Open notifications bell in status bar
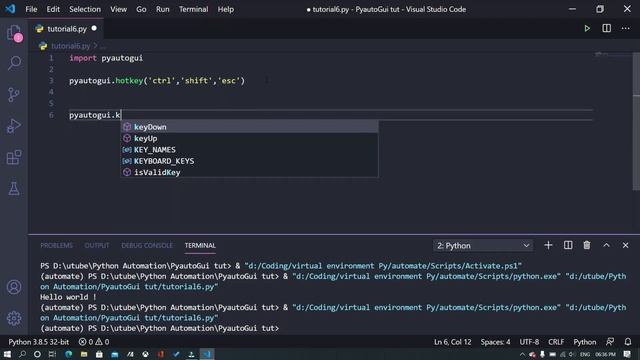 pos(628,342)
